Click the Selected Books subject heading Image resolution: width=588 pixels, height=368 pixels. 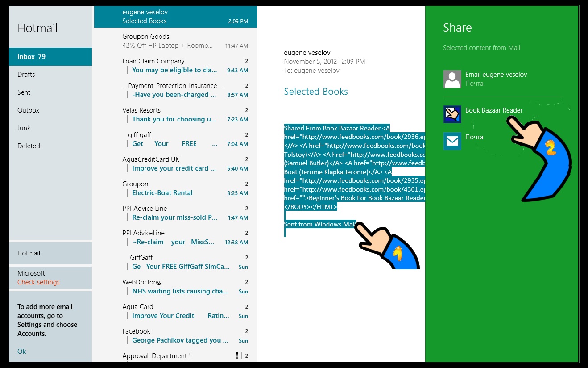pyautogui.click(x=316, y=92)
